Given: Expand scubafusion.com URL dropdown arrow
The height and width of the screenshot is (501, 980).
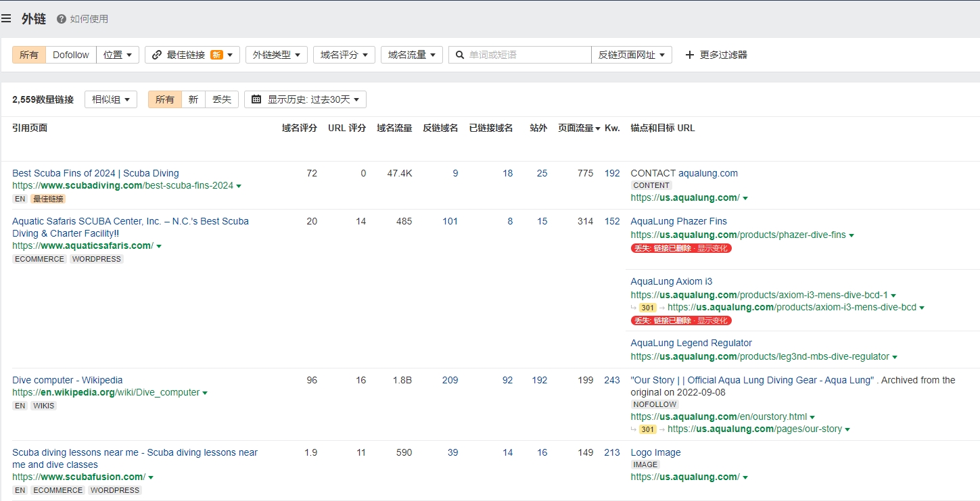Looking at the screenshot, I should pyautogui.click(x=150, y=477).
